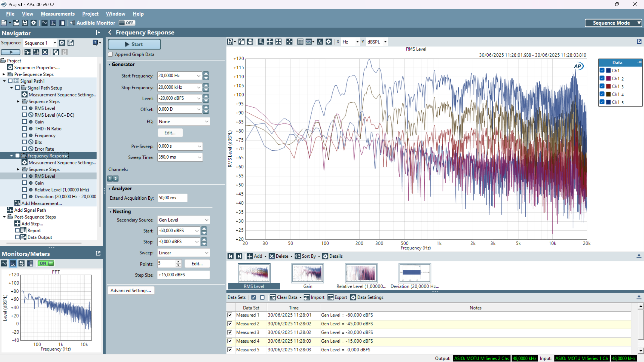
Task: Open the View menu
Action: (x=27, y=14)
